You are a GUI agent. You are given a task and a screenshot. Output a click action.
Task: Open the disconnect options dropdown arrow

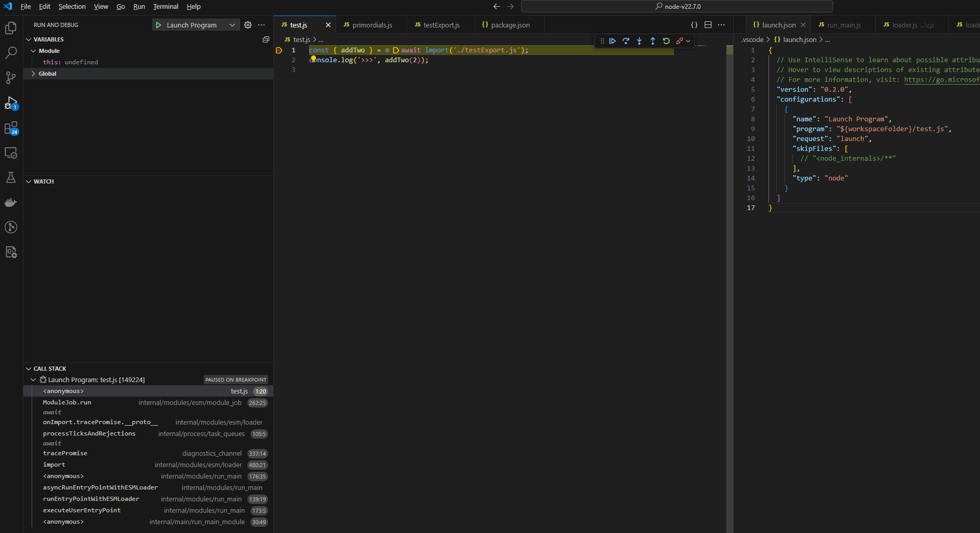click(688, 41)
